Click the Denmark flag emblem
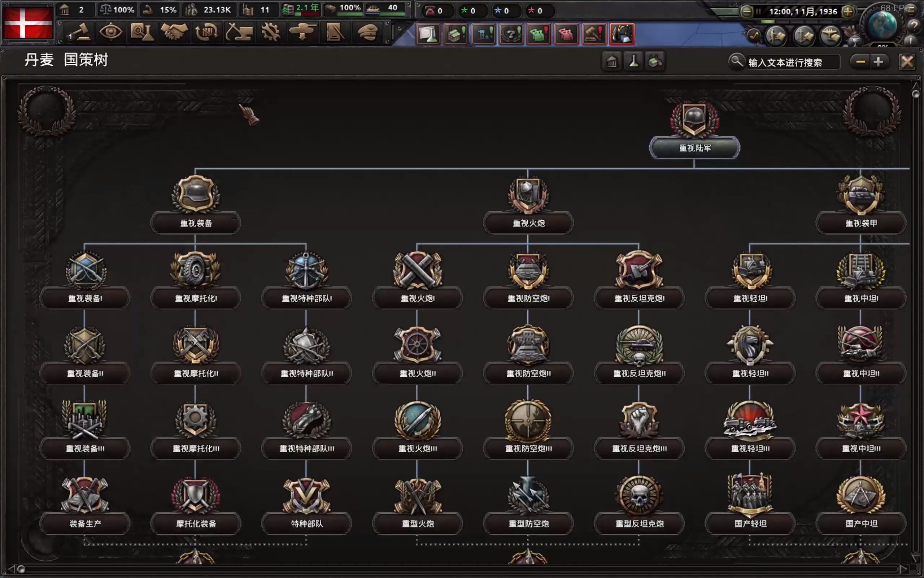The image size is (924, 578). (x=28, y=24)
